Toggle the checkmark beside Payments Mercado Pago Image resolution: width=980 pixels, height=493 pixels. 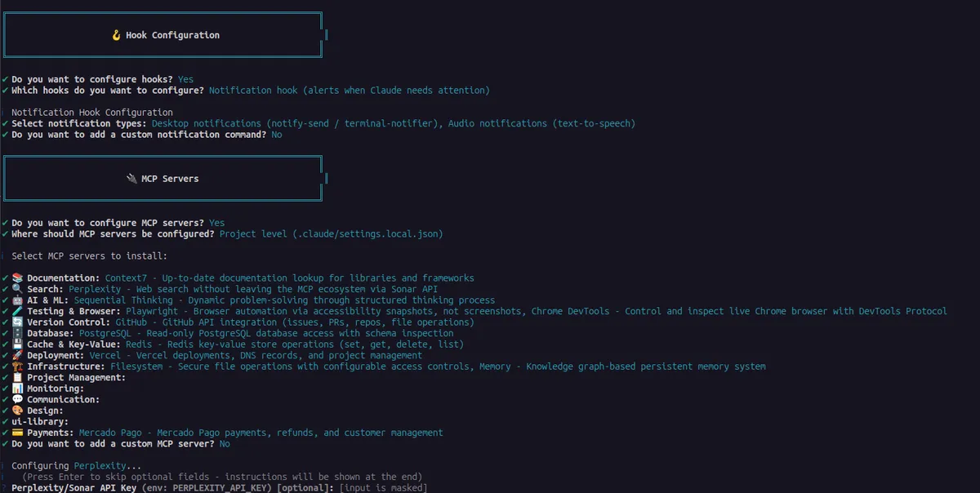tap(4, 433)
